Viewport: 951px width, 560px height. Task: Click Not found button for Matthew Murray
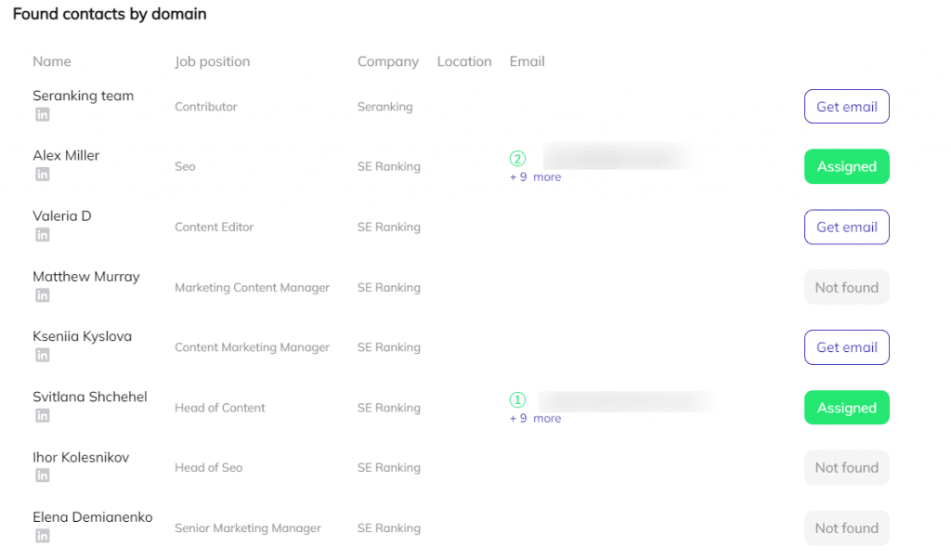coord(847,288)
